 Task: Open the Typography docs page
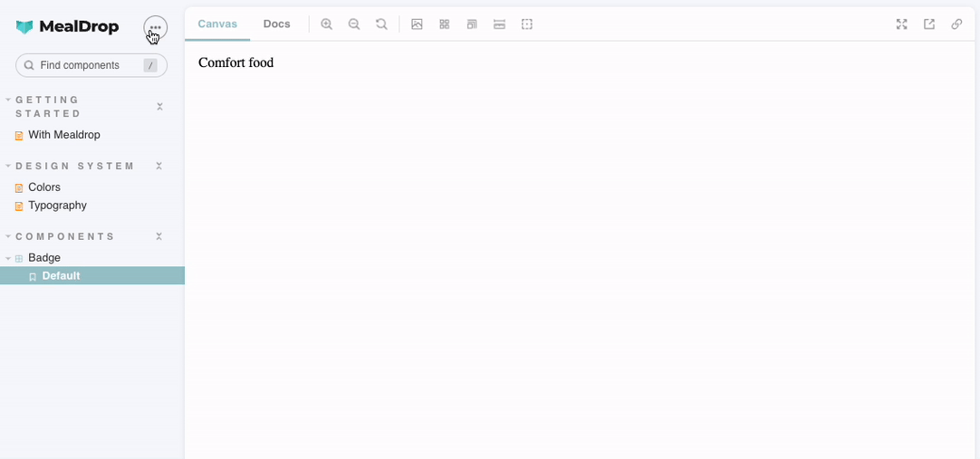[57, 206]
